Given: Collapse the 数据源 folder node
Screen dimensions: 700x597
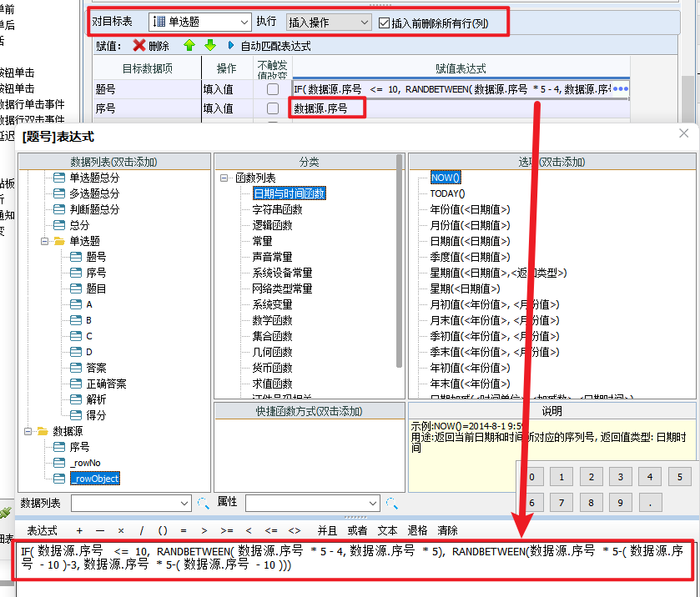Looking at the screenshot, I should [x=28, y=431].
